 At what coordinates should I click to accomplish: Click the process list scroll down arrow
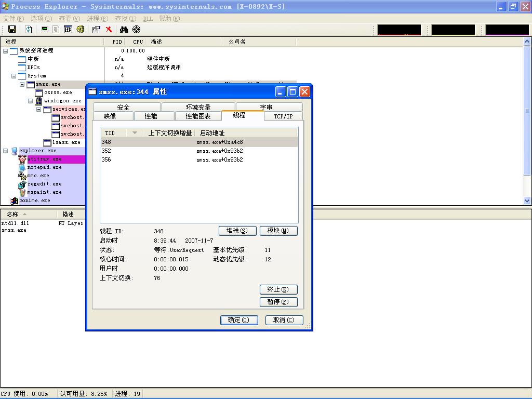tap(527, 201)
